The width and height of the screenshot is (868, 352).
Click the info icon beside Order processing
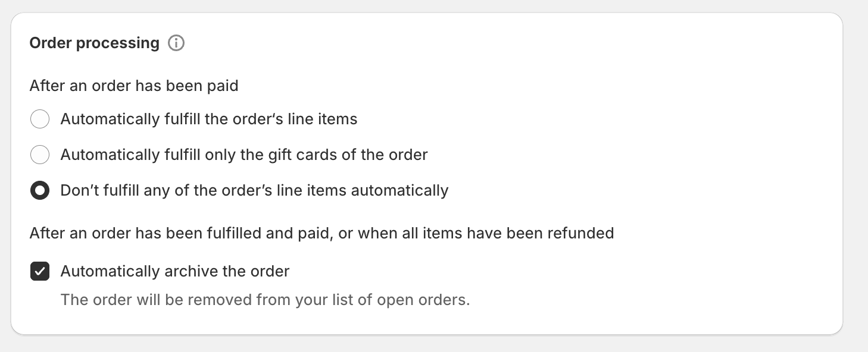(176, 43)
